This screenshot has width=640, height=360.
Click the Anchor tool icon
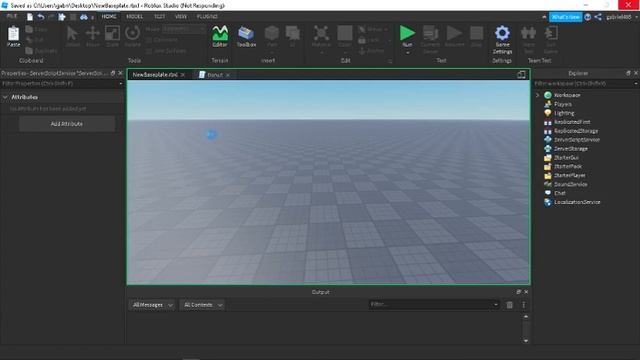[362, 51]
